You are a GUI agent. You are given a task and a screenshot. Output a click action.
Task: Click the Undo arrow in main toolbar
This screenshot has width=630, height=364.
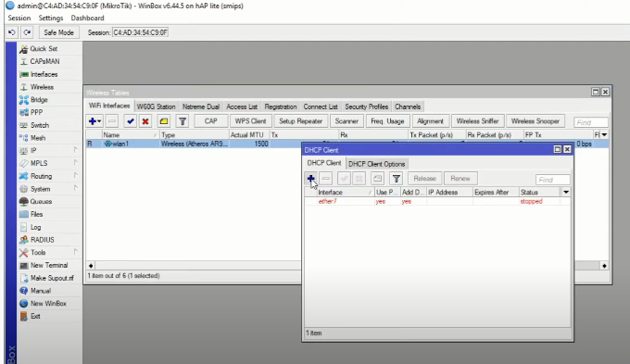coord(12,32)
